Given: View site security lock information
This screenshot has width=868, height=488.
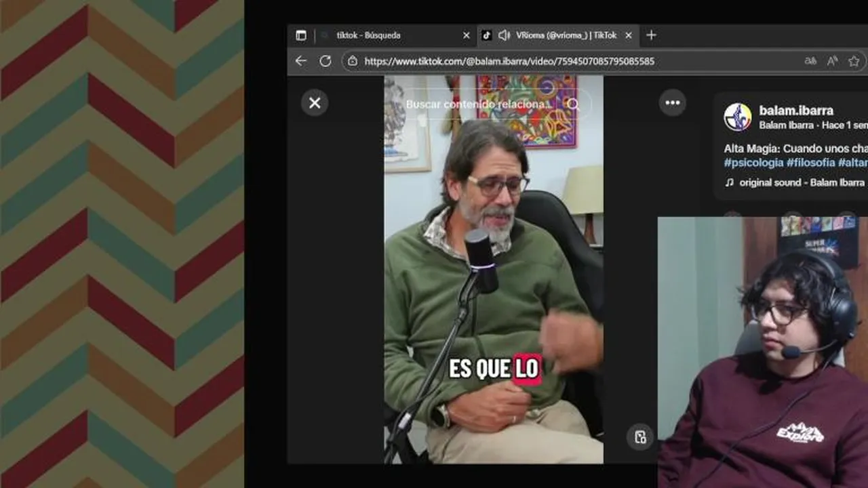Looking at the screenshot, I should click(353, 61).
